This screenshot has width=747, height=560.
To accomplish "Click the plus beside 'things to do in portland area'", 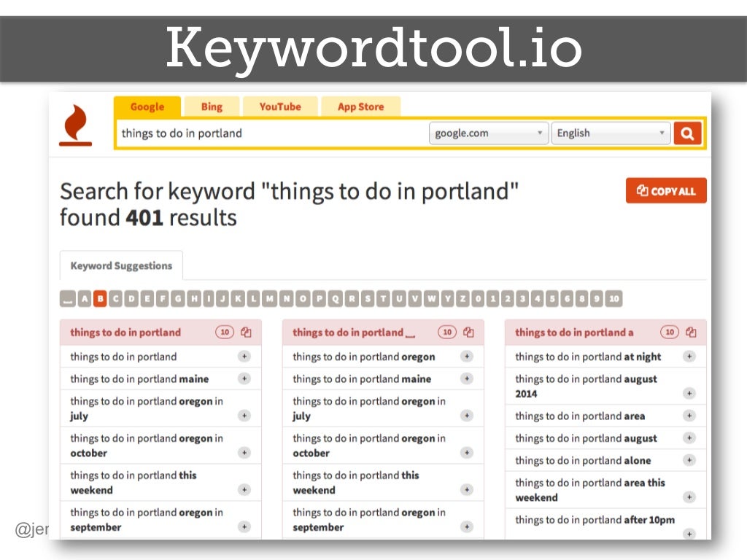I will (689, 416).
